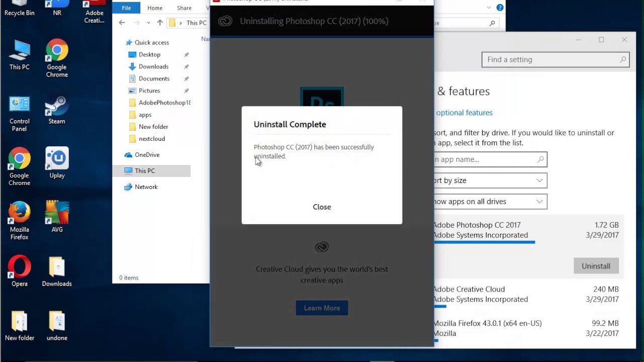This screenshot has height=362, width=644.
Task: Click the Up arrow in File Explorer
Action: pos(159,23)
